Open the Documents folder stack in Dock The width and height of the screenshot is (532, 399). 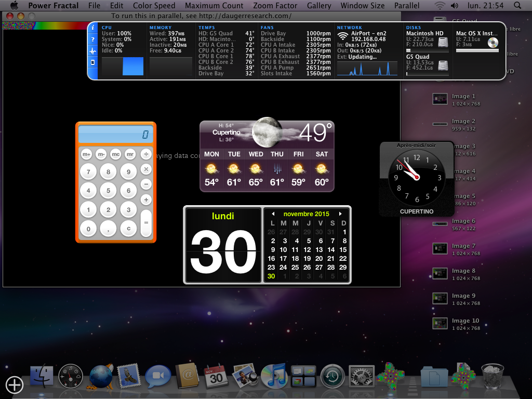(434, 377)
